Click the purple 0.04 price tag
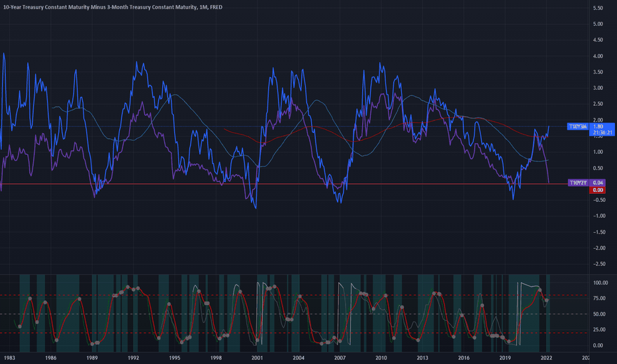The image size is (617, 364). (x=598, y=183)
